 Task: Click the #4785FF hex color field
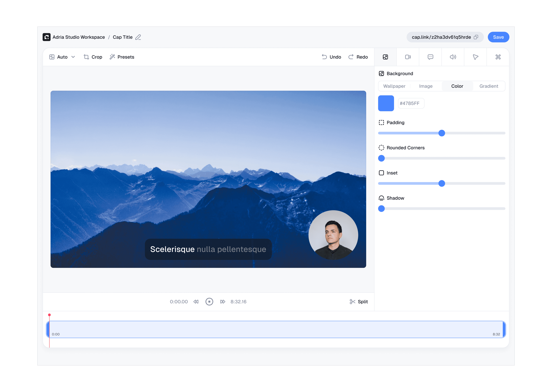click(411, 103)
